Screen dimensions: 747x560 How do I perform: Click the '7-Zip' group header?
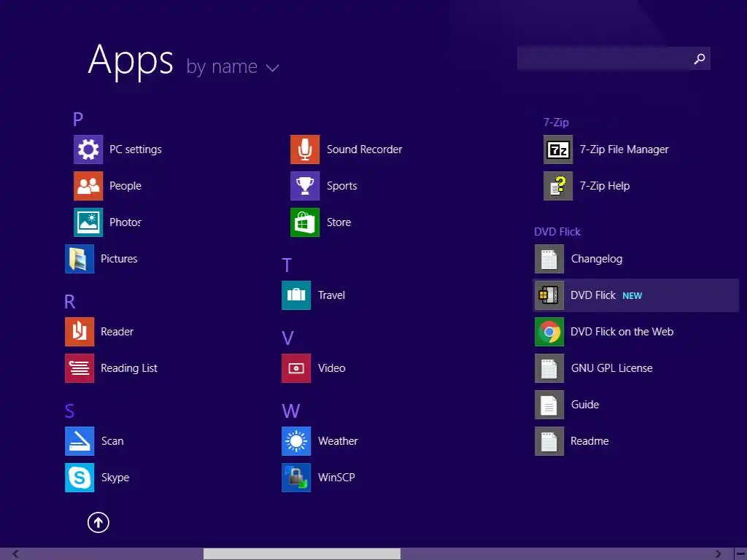pos(556,122)
